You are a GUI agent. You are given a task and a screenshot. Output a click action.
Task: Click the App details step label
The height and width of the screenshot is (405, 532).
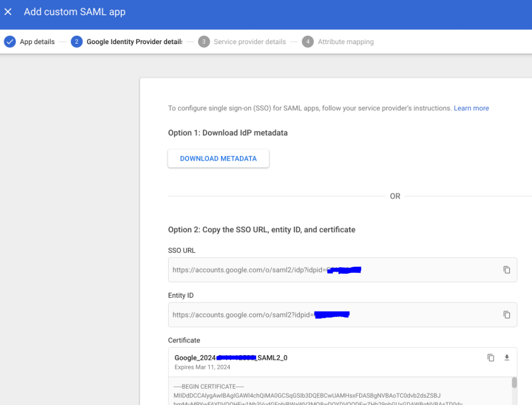36,41
